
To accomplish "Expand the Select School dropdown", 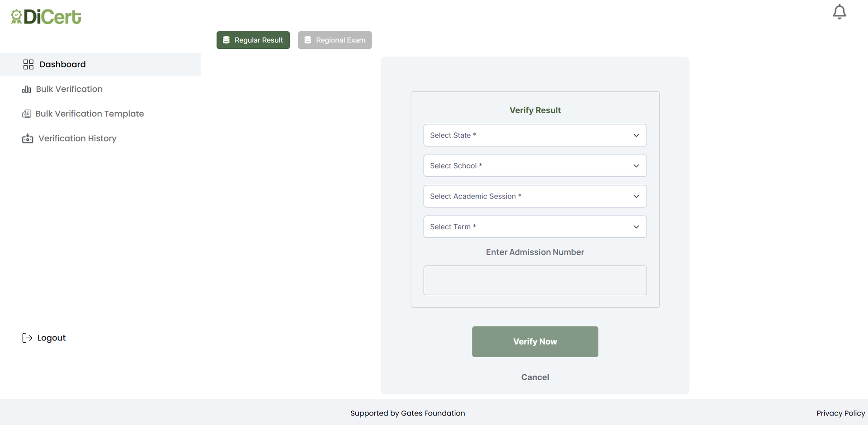I will pos(535,165).
